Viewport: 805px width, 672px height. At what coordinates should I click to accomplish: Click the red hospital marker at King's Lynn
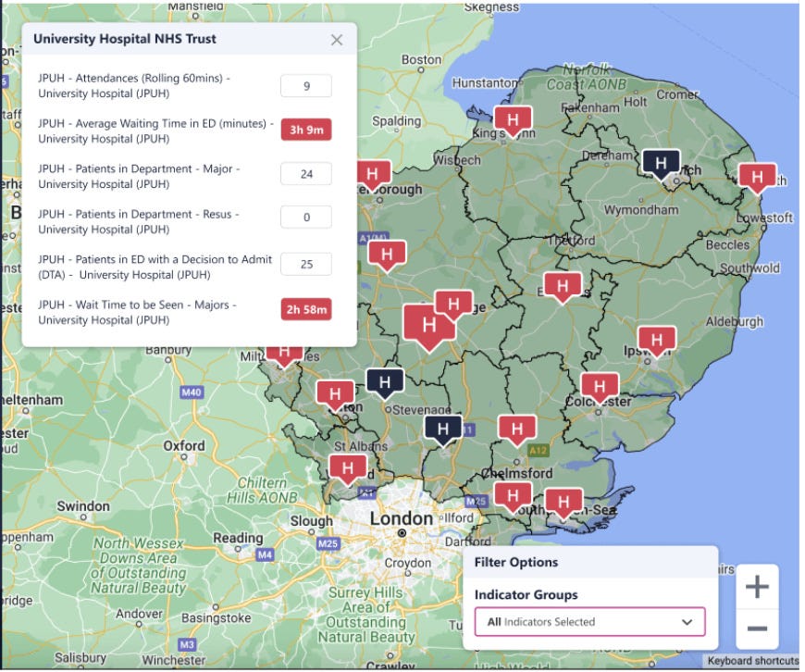point(513,122)
